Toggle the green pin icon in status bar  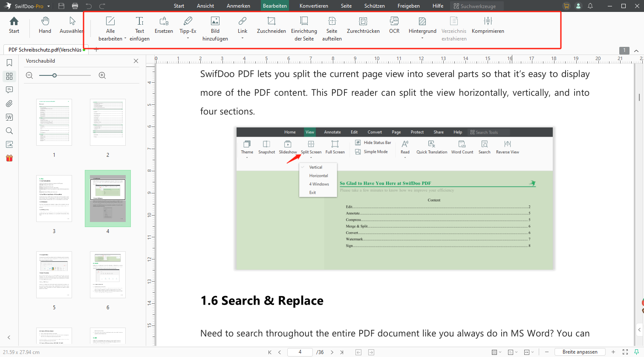[636, 352]
